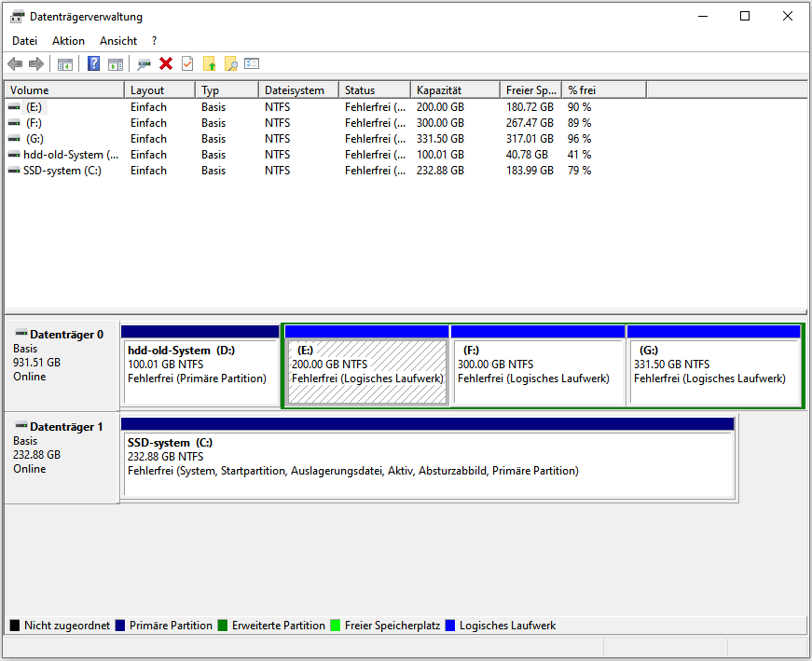
Task: Click the dark blue Primäre Partition legend swatch
Action: pos(120,626)
